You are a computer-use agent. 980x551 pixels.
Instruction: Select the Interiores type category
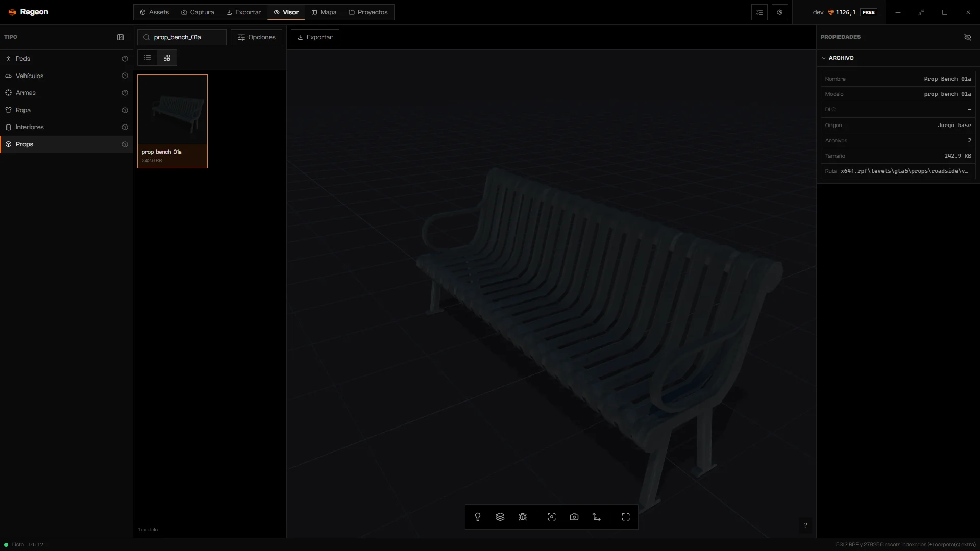tap(66, 127)
